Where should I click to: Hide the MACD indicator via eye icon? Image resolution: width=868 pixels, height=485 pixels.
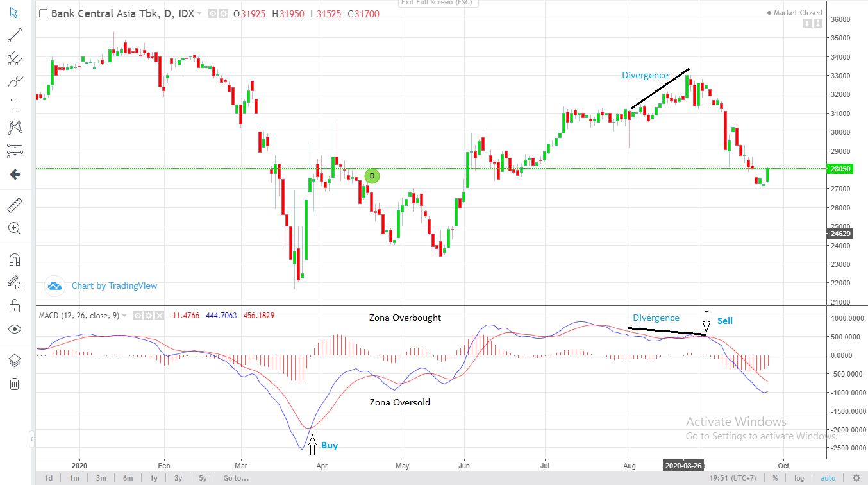[137, 316]
